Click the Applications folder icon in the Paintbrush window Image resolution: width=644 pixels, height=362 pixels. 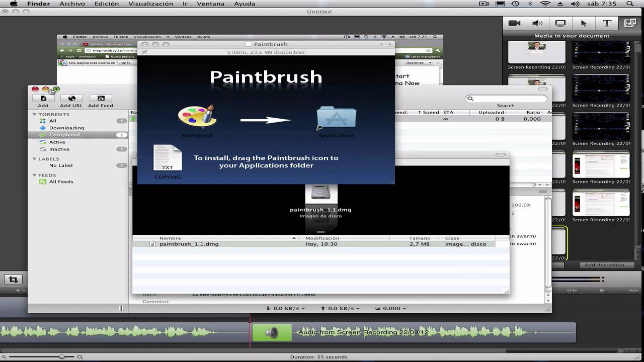click(x=336, y=118)
